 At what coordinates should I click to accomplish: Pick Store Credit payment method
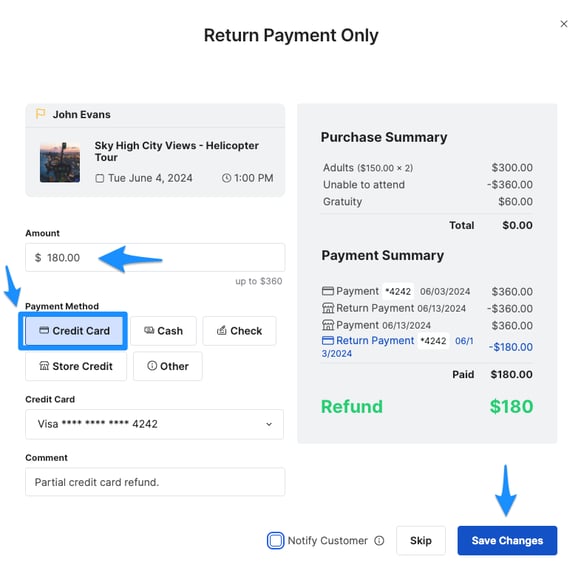[76, 366]
